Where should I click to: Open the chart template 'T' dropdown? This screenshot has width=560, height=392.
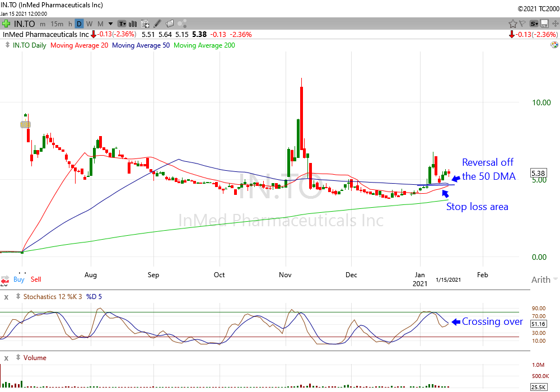pos(123,24)
